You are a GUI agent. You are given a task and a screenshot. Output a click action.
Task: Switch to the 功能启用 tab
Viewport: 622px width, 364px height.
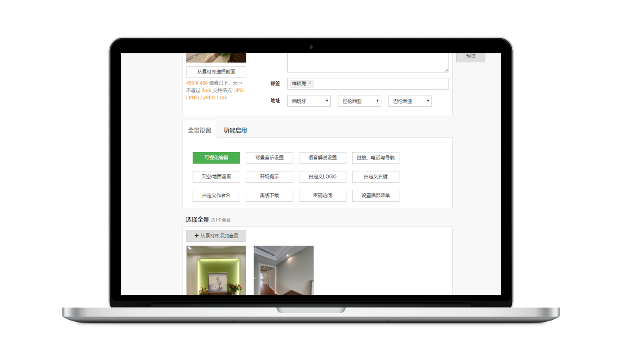235,130
